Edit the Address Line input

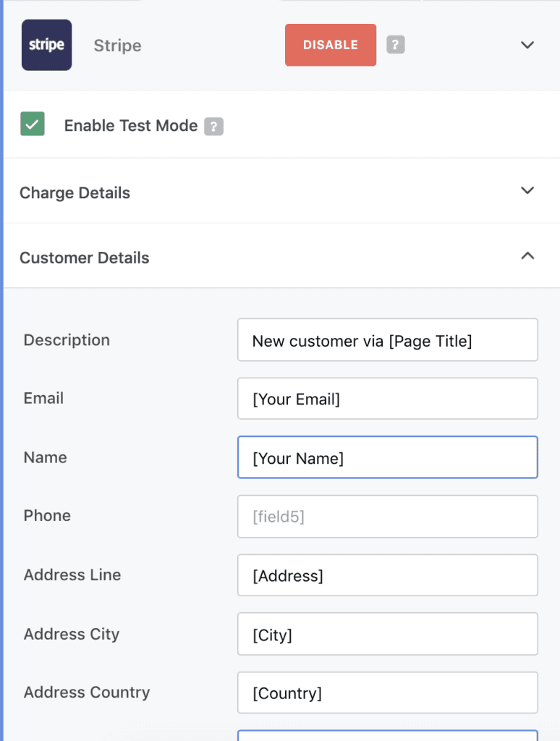388,575
